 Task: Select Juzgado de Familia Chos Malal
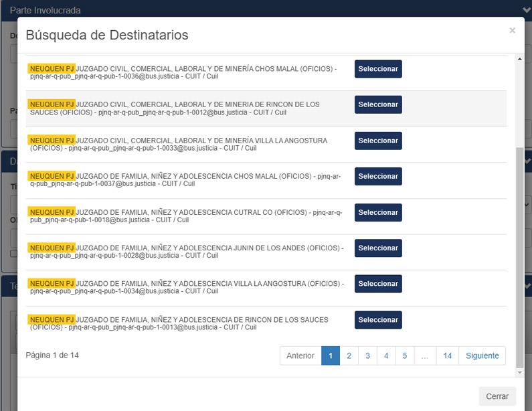point(378,177)
